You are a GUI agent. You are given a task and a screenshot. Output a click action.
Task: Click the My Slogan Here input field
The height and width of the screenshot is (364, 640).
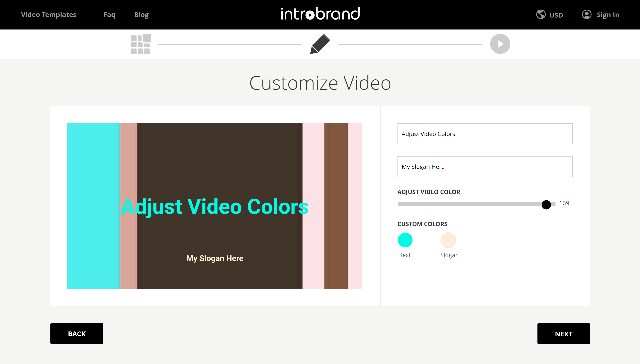tap(485, 167)
